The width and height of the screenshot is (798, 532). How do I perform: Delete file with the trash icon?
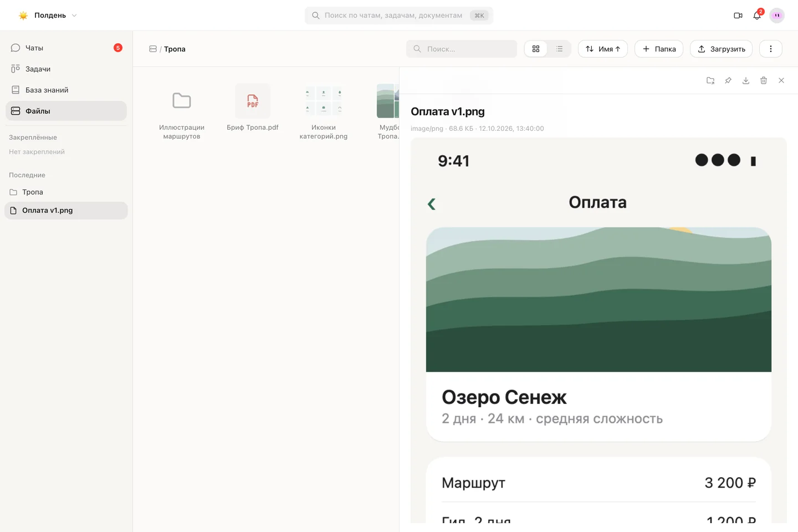click(x=764, y=80)
